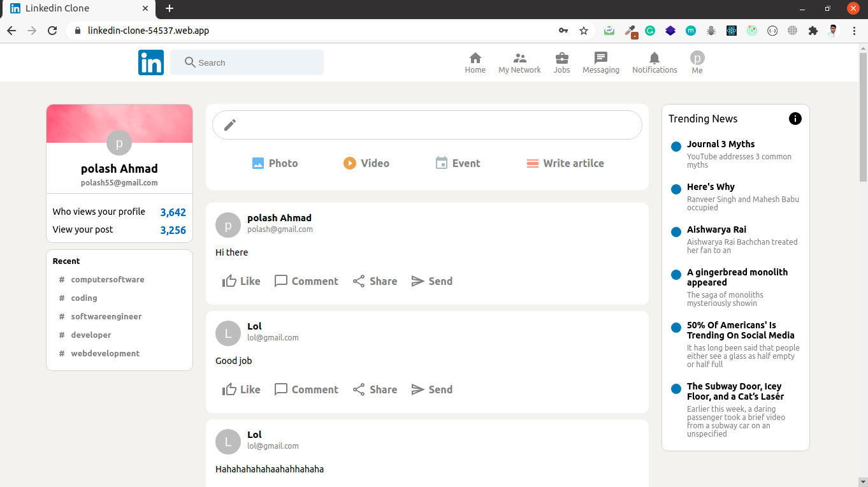Open the softwareengineer recent hashtag

coord(106,316)
